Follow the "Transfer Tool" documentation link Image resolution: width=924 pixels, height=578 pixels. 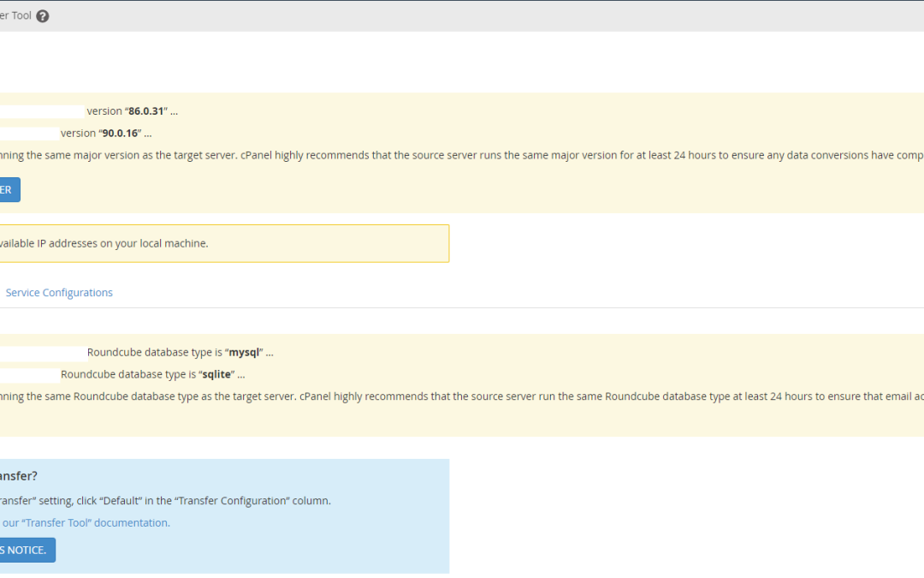point(86,522)
